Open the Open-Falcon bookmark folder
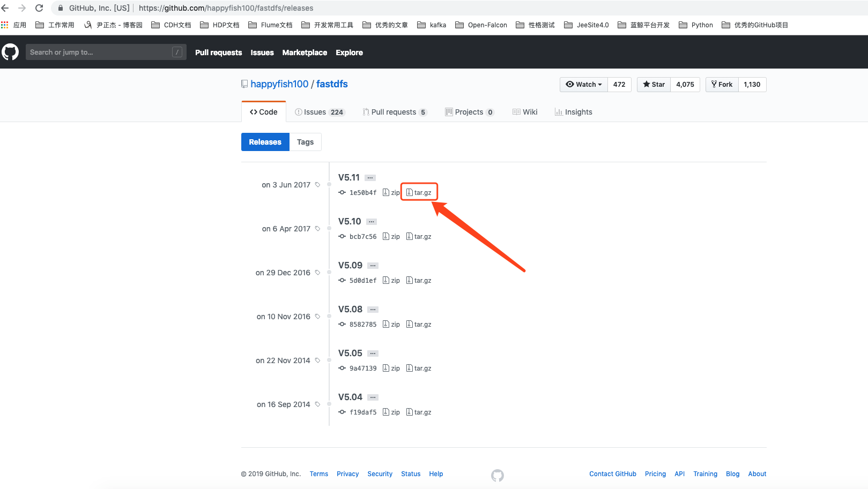 point(481,25)
